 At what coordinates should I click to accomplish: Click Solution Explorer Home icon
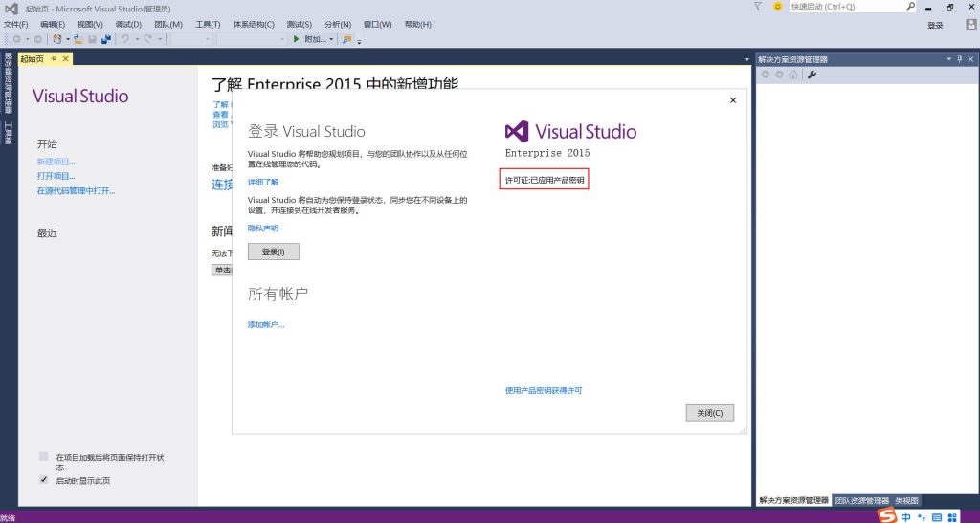(x=793, y=75)
